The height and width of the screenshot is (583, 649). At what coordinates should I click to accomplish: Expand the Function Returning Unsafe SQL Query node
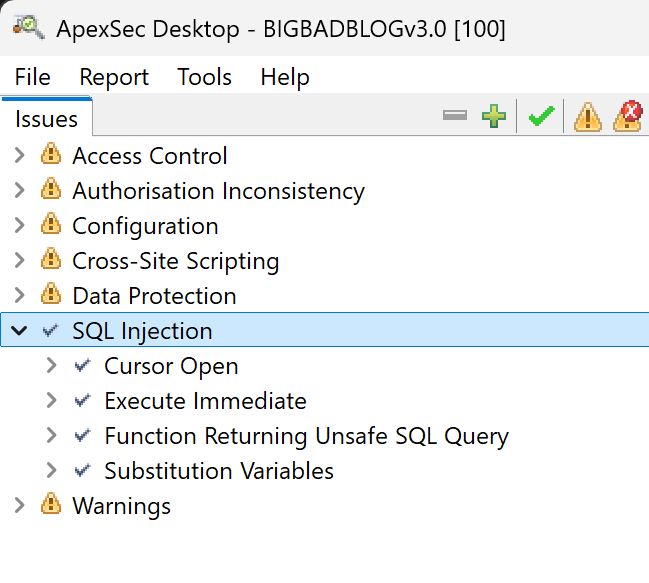point(51,436)
